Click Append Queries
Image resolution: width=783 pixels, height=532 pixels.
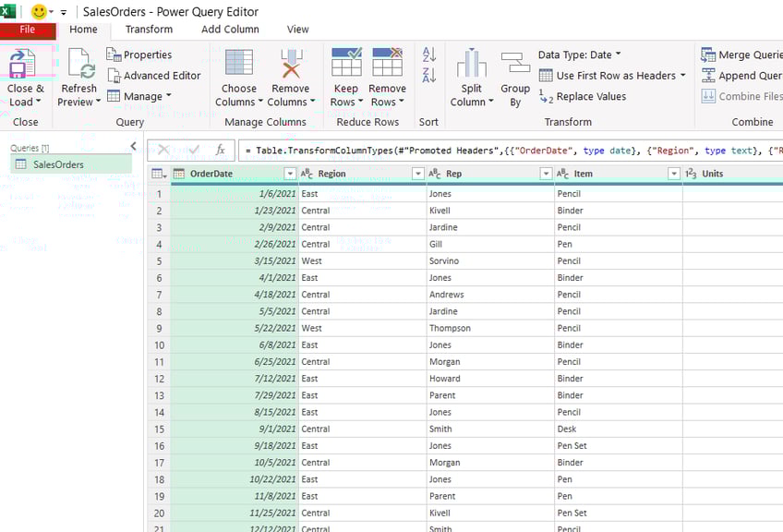click(x=741, y=76)
